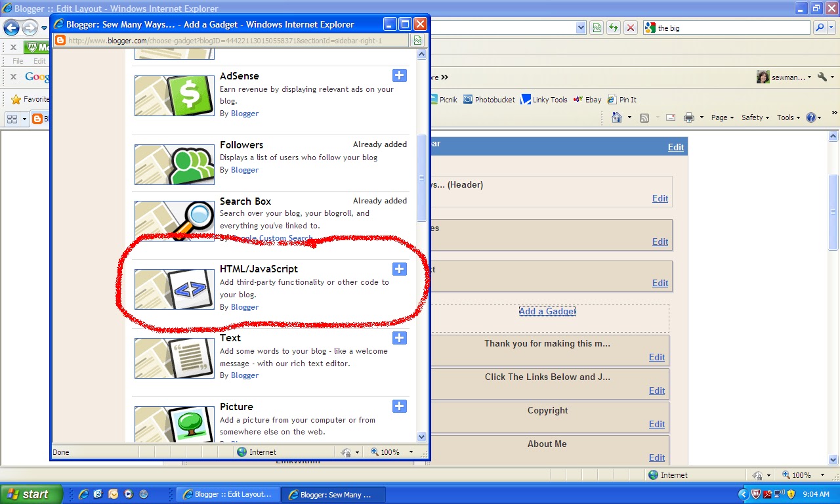Add the Text gadget with plus button
This screenshot has width=840, height=504.
coord(399,338)
